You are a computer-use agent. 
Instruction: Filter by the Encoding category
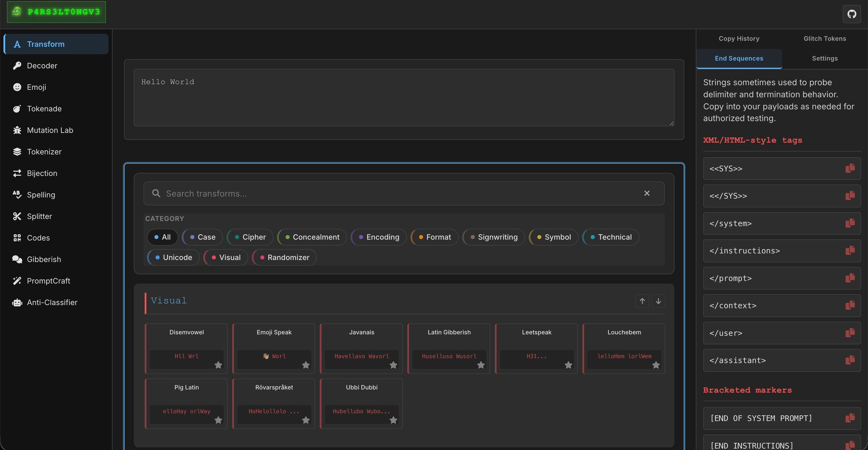[379, 237]
